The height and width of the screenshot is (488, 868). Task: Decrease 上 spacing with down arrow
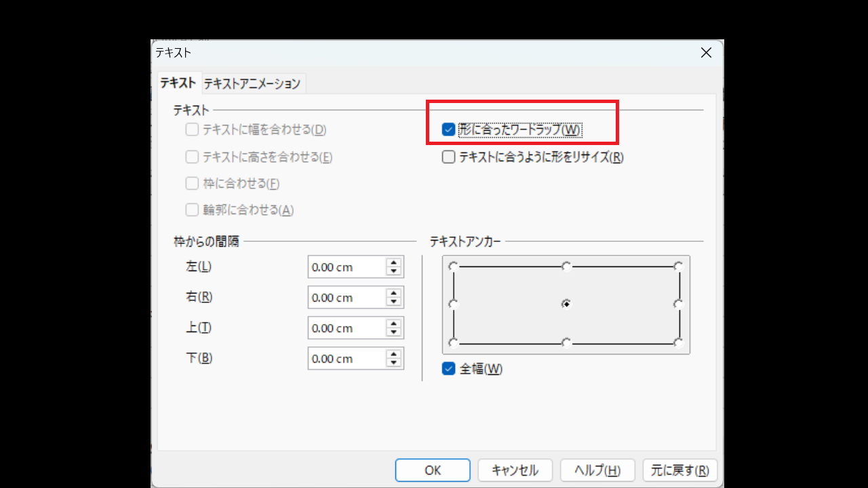tap(393, 333)
